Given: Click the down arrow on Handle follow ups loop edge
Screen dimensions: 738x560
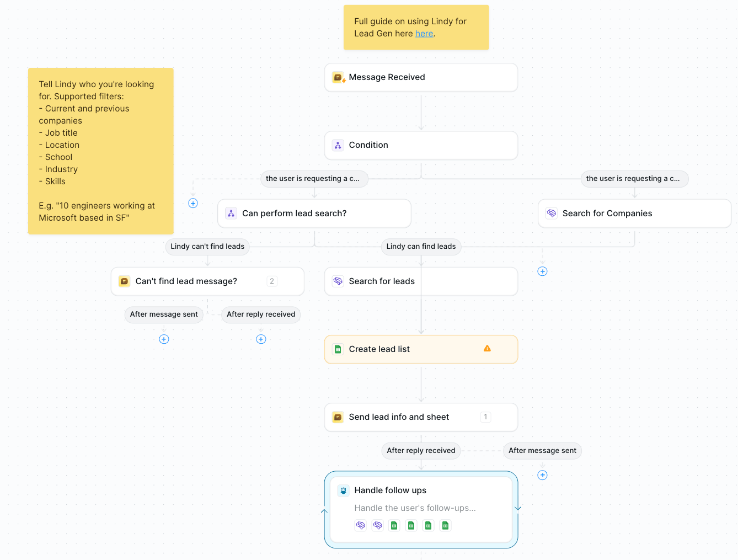Looking at the screenshot, I should click(518, 508).
